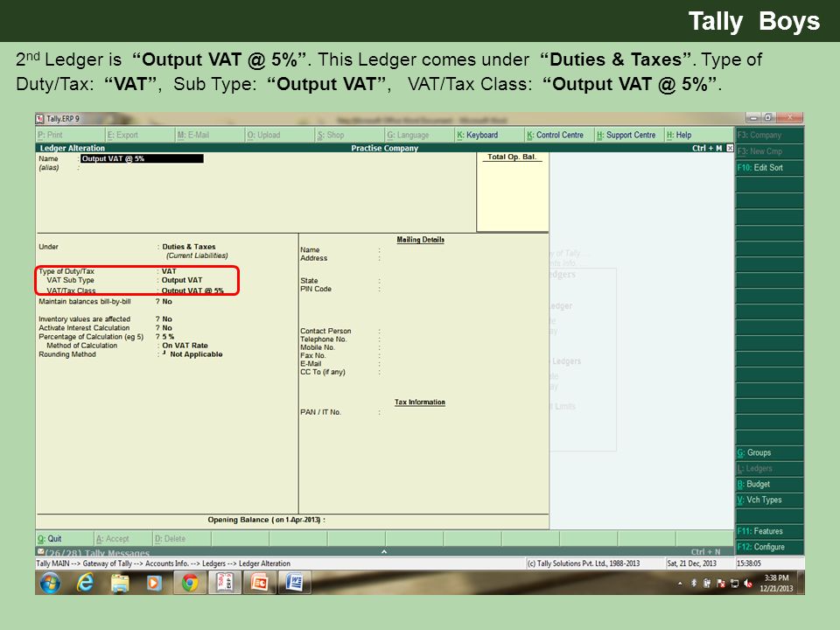The width and height of the screenshot is (840, 630).
Task: Open F11: Features
Action: [769, 531]
